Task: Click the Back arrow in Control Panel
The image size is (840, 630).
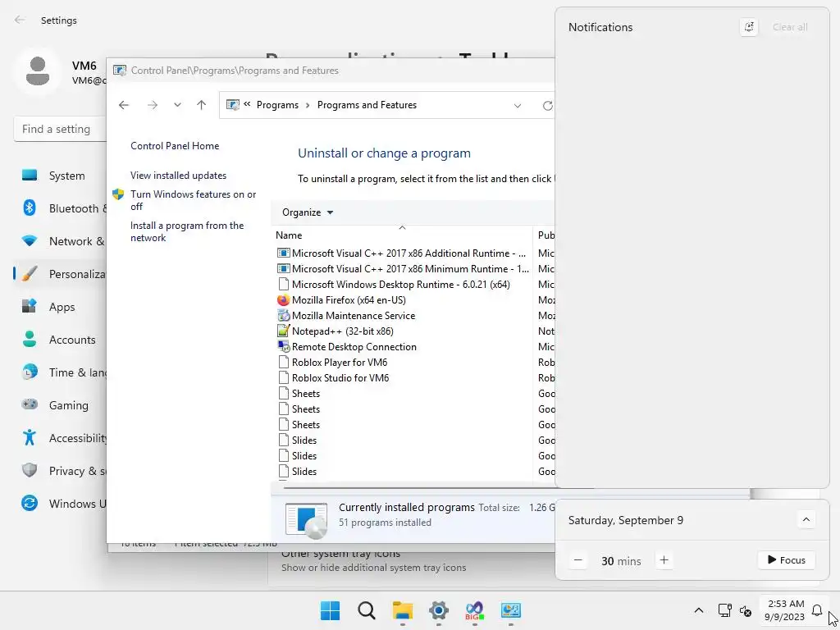Action: tap(124, 105)
